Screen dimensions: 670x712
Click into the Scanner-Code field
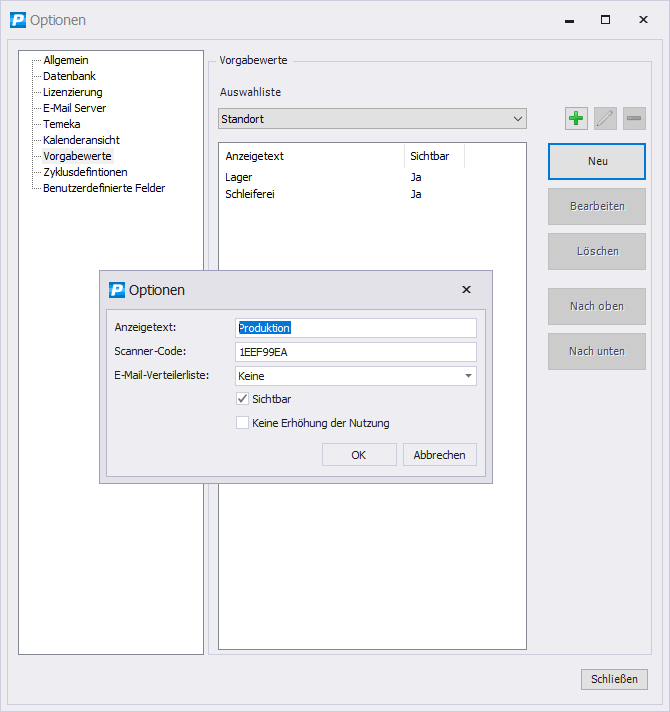355,352
